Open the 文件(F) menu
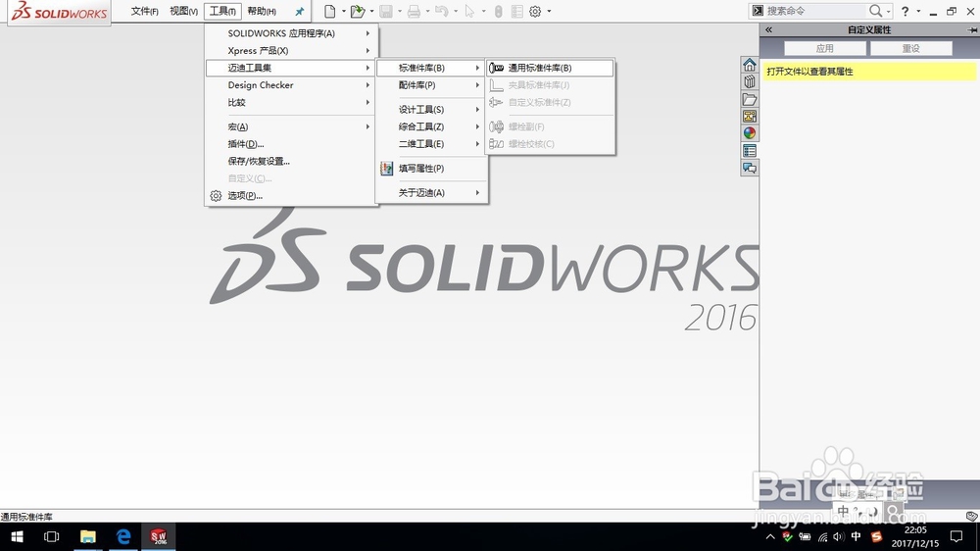The image size is (980, 551). click(144, 11)
